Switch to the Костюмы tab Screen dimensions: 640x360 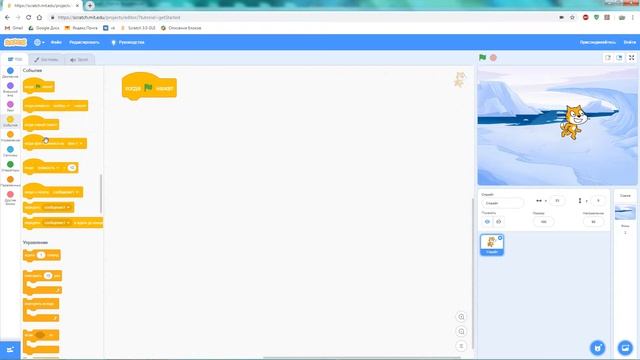tap(46, 60)
